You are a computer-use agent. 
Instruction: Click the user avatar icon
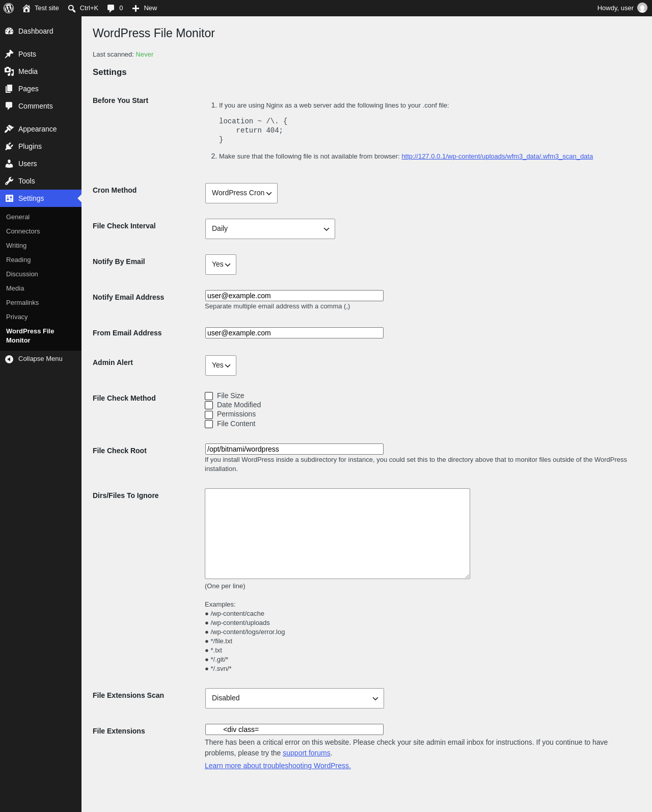(x=642, y=8)
